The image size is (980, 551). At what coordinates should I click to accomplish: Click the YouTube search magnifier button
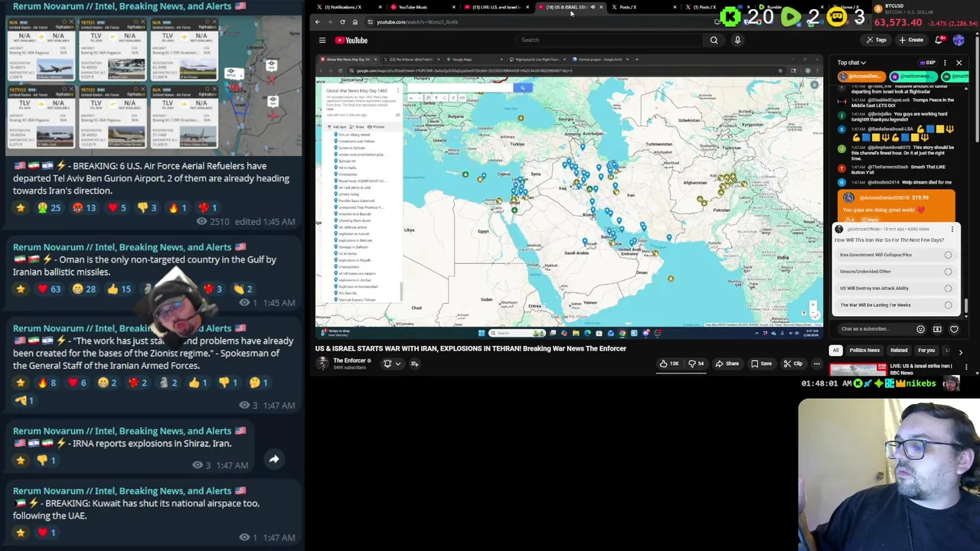pyautogui.click(x=714, y=40)
